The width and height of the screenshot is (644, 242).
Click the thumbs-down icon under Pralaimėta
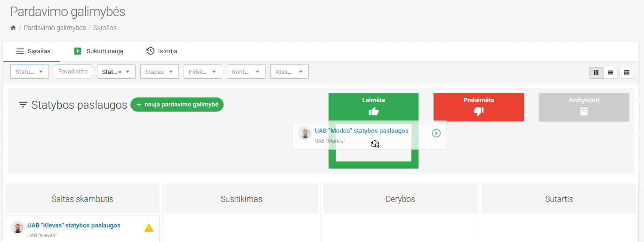[x=478, y=111]
